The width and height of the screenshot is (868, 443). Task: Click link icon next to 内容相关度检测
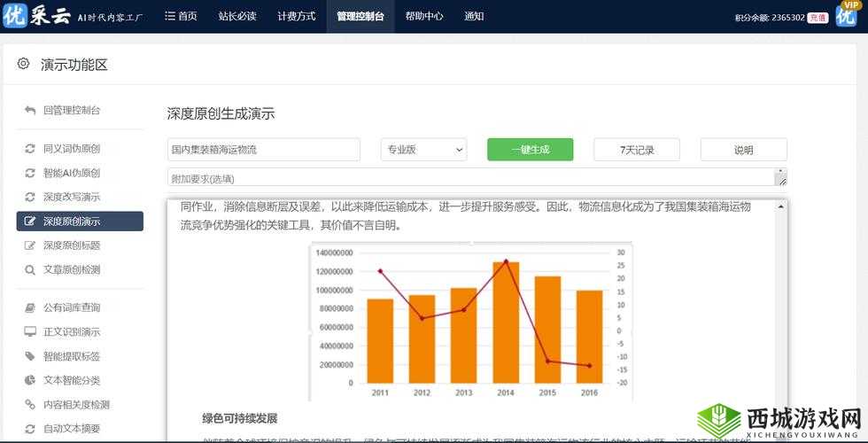pos(30,405)
